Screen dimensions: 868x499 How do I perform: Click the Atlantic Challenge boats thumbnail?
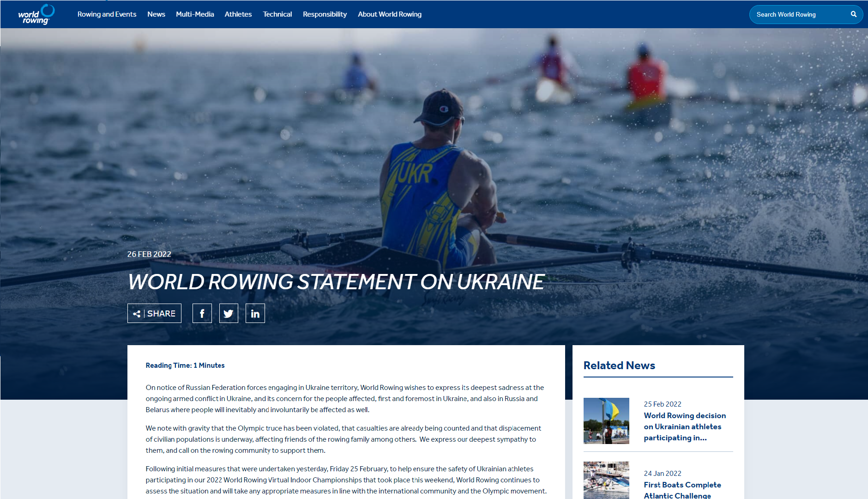coord(606,481)
